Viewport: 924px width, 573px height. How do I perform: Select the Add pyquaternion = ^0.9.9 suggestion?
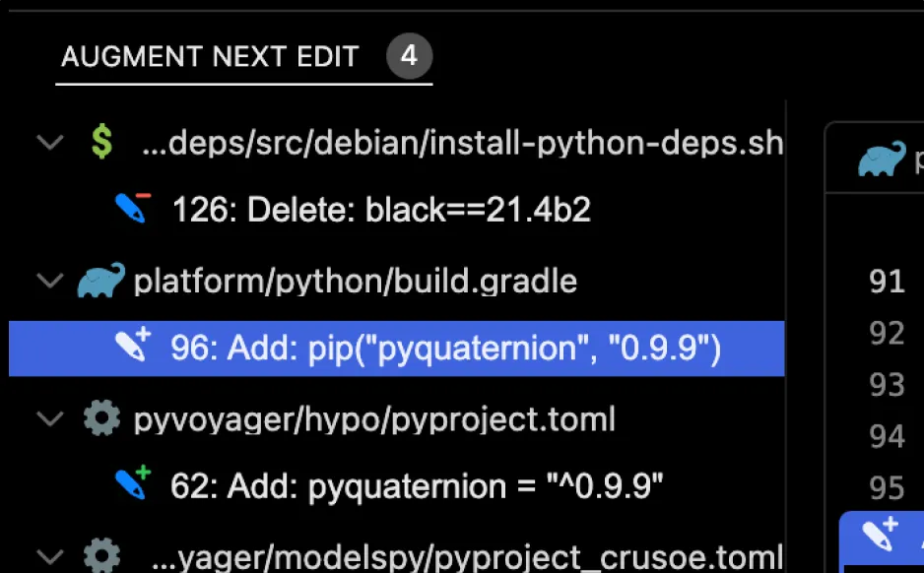[417, 484]
